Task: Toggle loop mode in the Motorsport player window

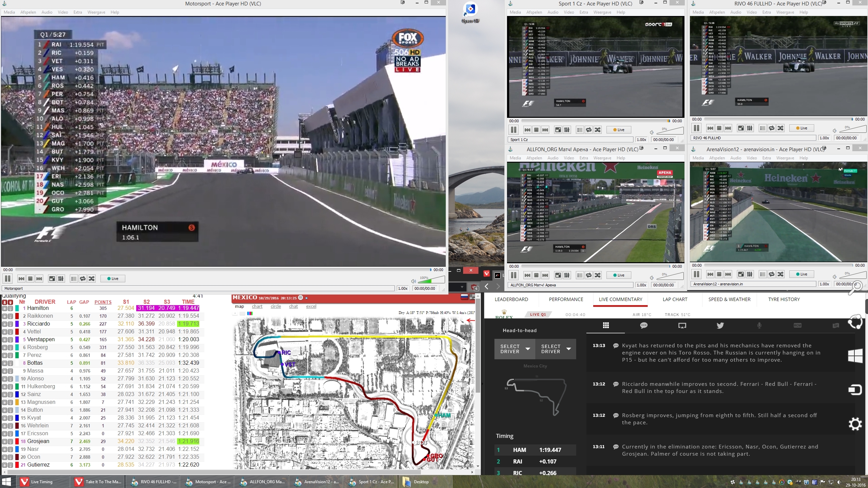Action: 83,279
